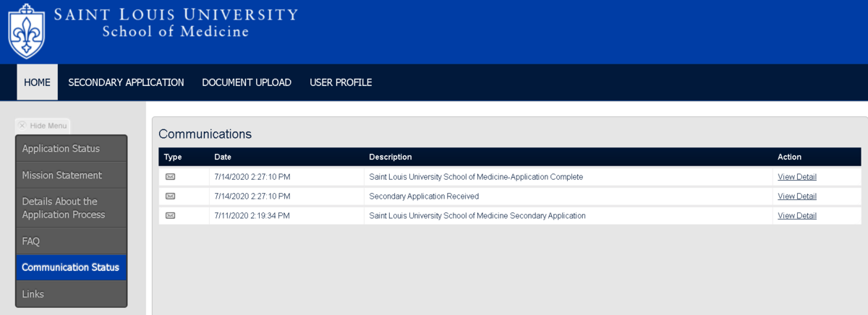Open Mission Statement sidebar item
868x315 pixels.
pos(72,176)
